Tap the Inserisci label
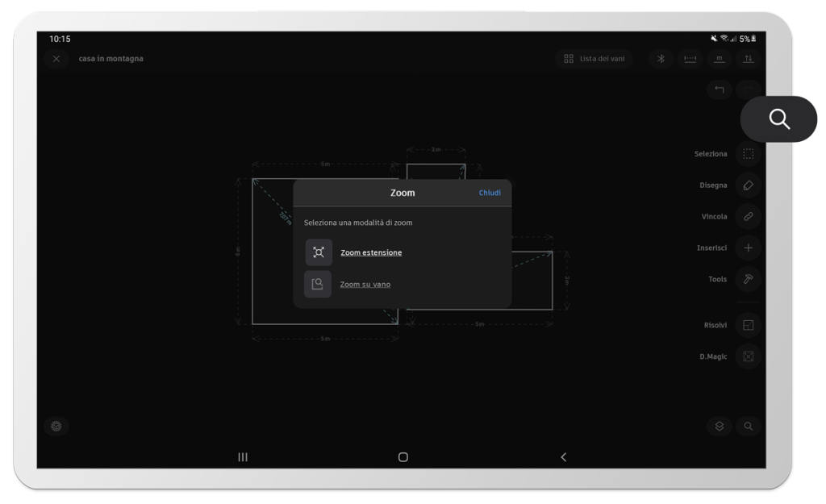The height and width of the screenshot is (504, 826). click(711, 248)
